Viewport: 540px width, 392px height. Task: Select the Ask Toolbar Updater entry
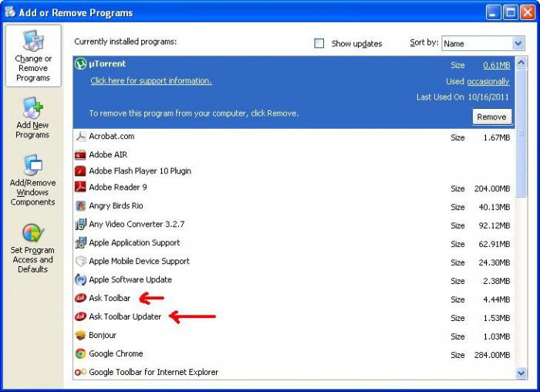coord(293,317)
